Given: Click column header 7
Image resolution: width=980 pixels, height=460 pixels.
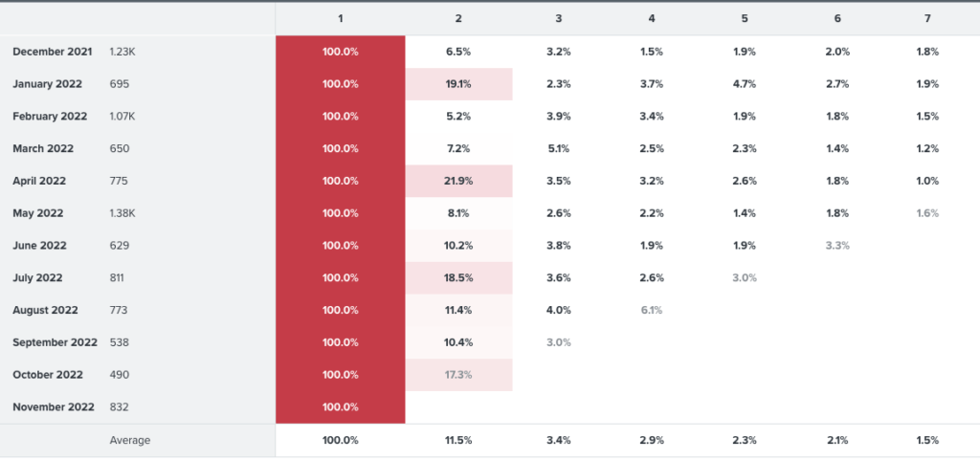Looking at the screenshot, I should coord(927,19).
